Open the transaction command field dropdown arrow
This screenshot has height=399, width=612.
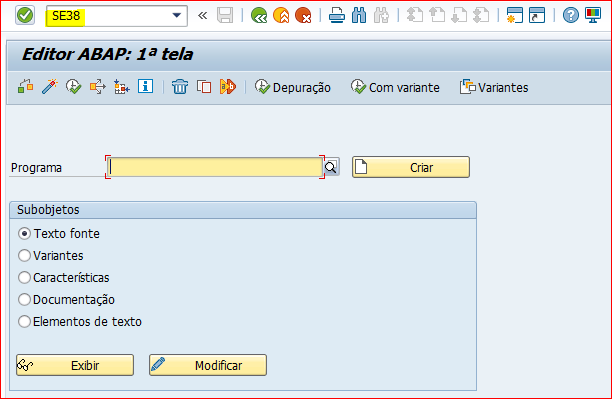tap(176, 16)
